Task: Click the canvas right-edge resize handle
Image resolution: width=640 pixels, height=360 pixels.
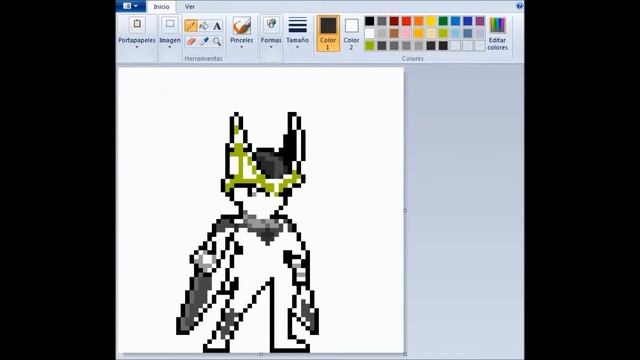Action: point(405,211)
